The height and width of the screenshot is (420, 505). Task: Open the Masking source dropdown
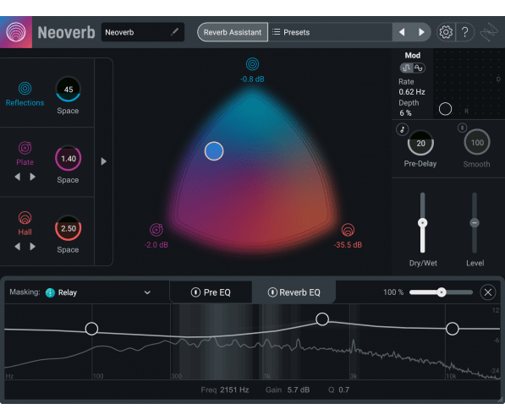pyautogui.click(x=147, y=292)
